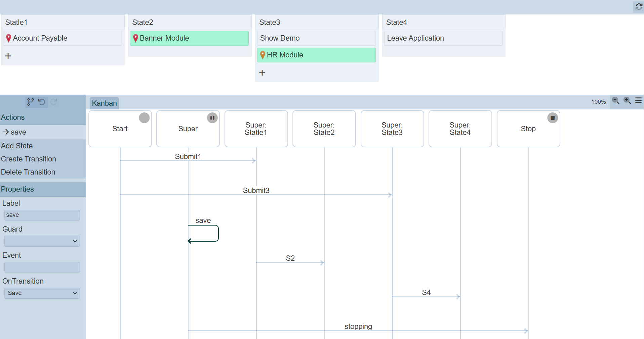The image size is (644, 339).
Task: Click the undo arrow icon
Action: pos(42,102)
